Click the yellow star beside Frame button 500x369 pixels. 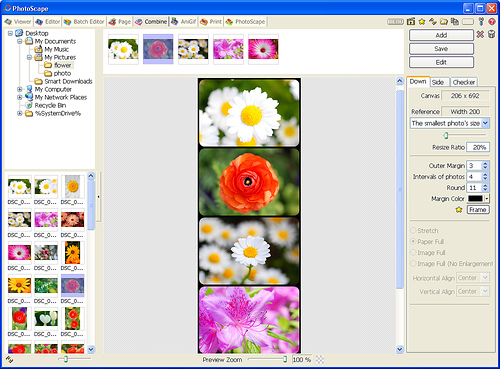coord(459,210)
